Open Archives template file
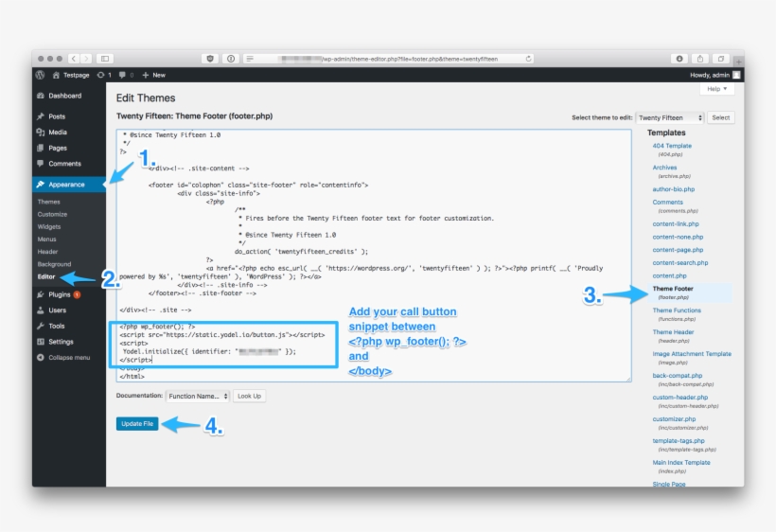 664,168
